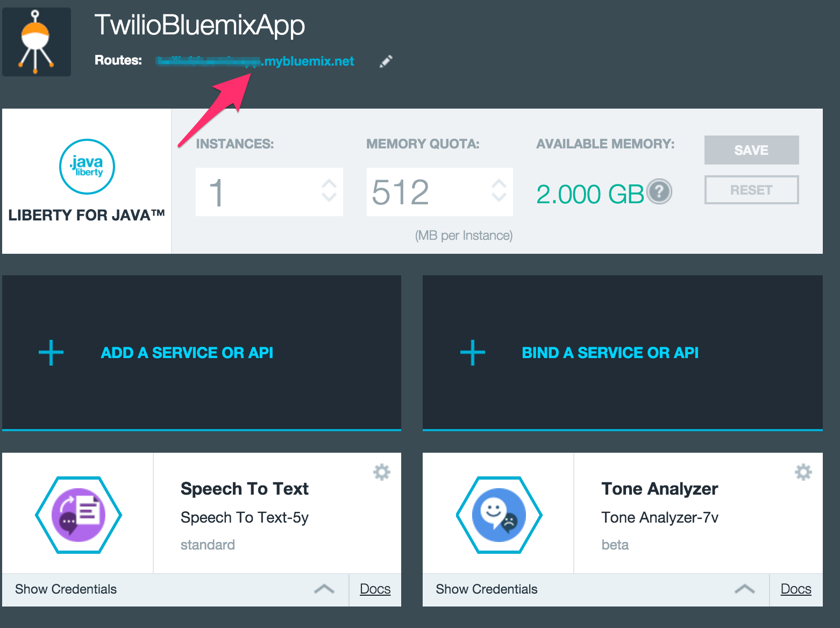Open the Tone Analyzer service title

point(660,489)
